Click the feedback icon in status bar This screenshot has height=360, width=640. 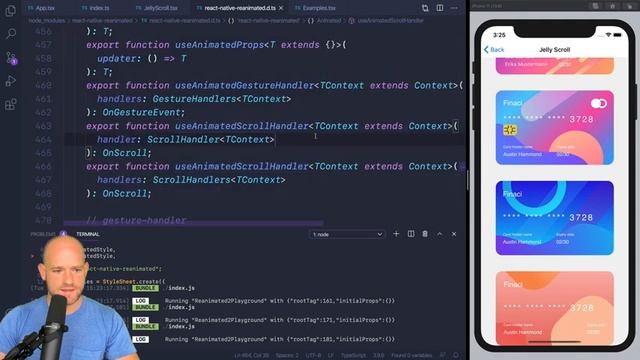(x=443, y=355)
